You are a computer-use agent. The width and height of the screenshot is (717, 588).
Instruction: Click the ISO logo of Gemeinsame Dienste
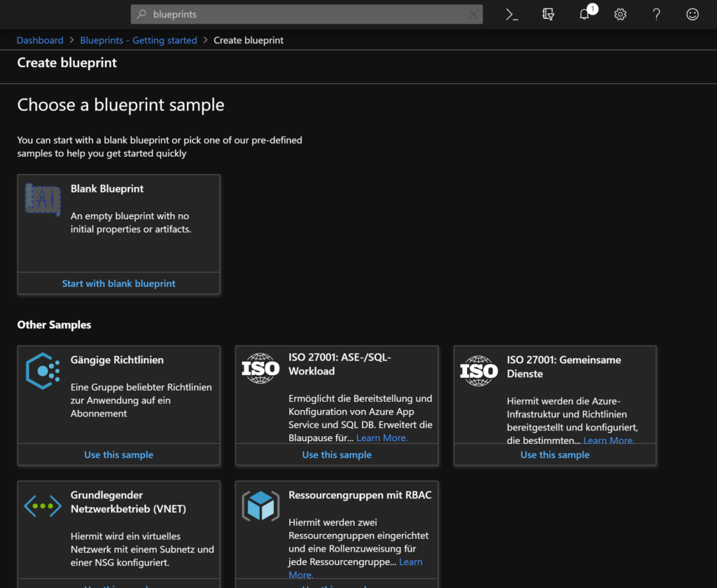click(479, 371)
